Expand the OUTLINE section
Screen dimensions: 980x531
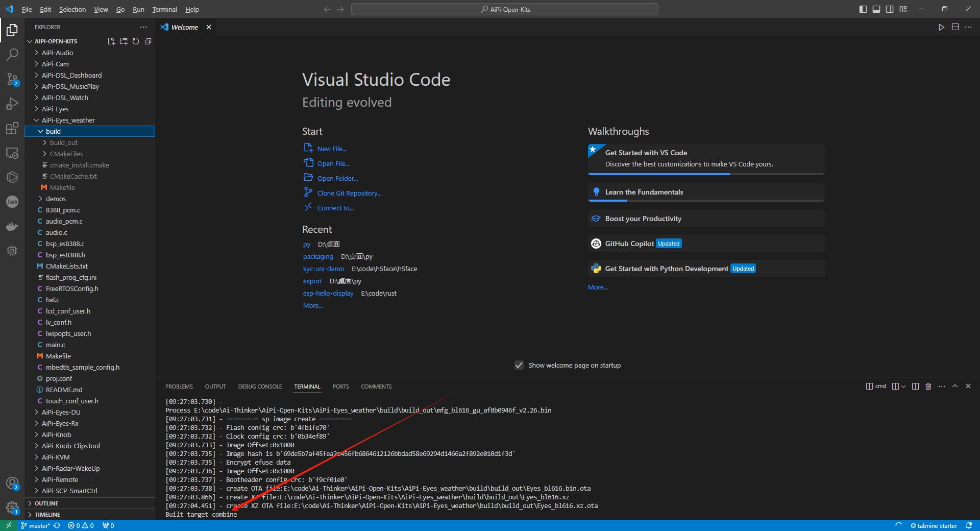(x=90, y=503)
